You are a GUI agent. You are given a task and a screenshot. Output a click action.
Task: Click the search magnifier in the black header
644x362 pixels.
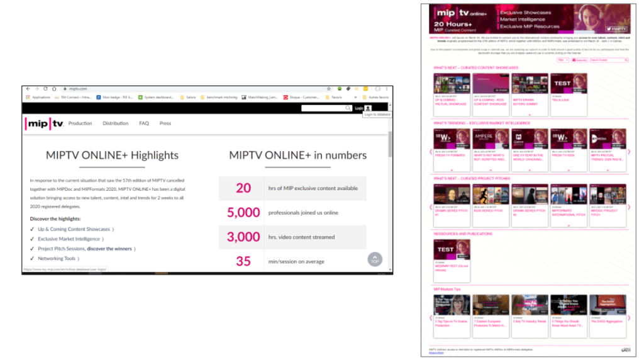coord(348,108)
